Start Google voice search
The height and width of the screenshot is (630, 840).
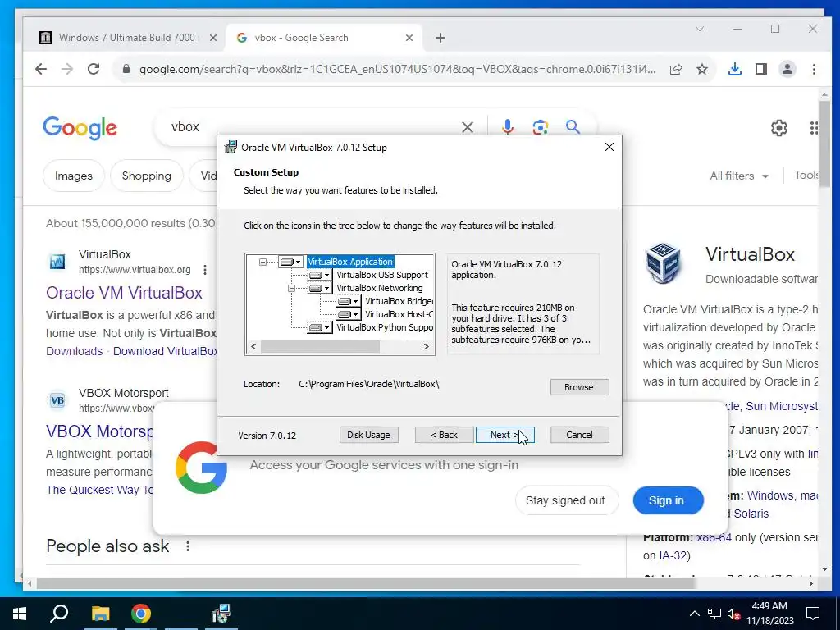508,127
